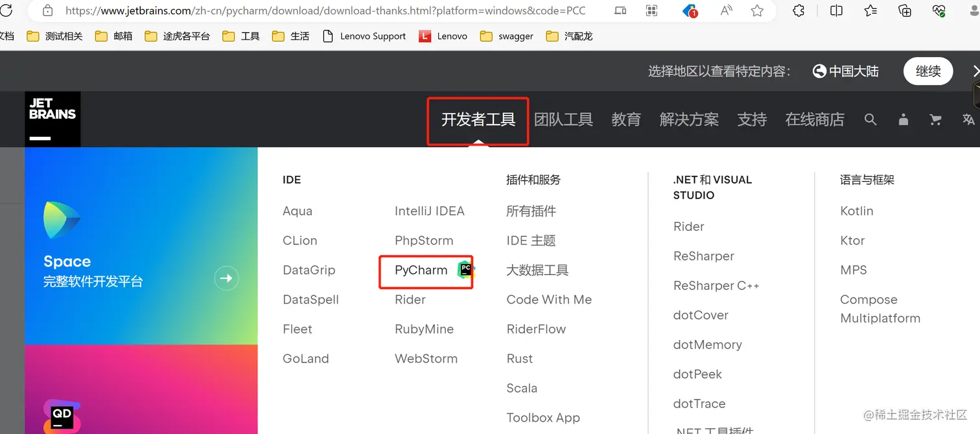Click the 继续 button
Image resolution: width=980 pixels, height=434 pixels.
928,71
